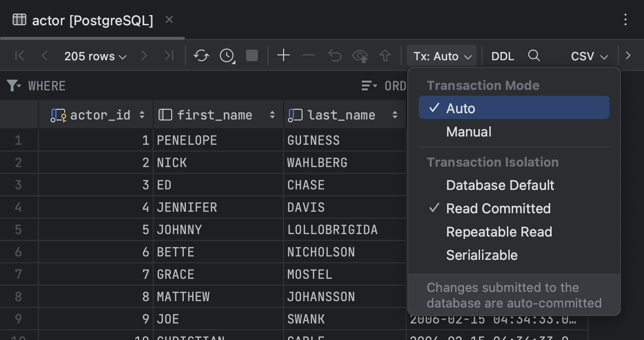Add a new row to the actor table
This screenshot has height=340, width=644.
coord(284,55)
